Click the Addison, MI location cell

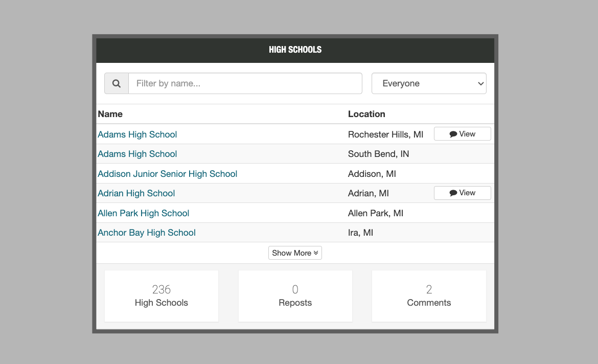pos(372,174)
